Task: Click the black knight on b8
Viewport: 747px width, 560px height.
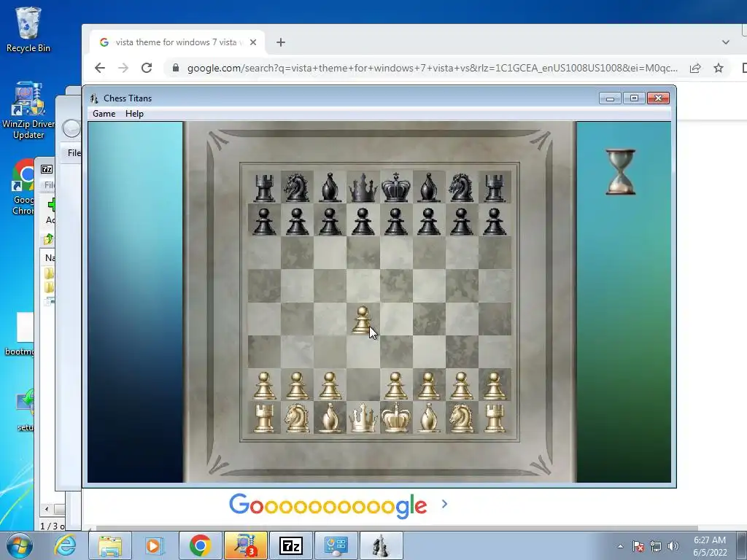Action: click(x=297, y=187)
